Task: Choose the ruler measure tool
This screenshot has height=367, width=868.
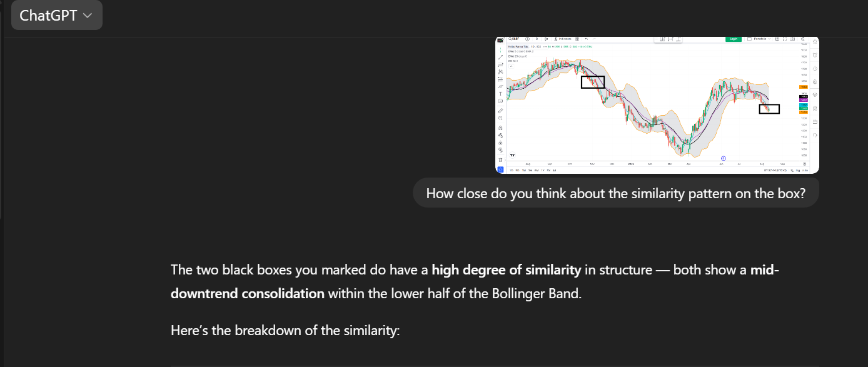Action: point(500,111)
